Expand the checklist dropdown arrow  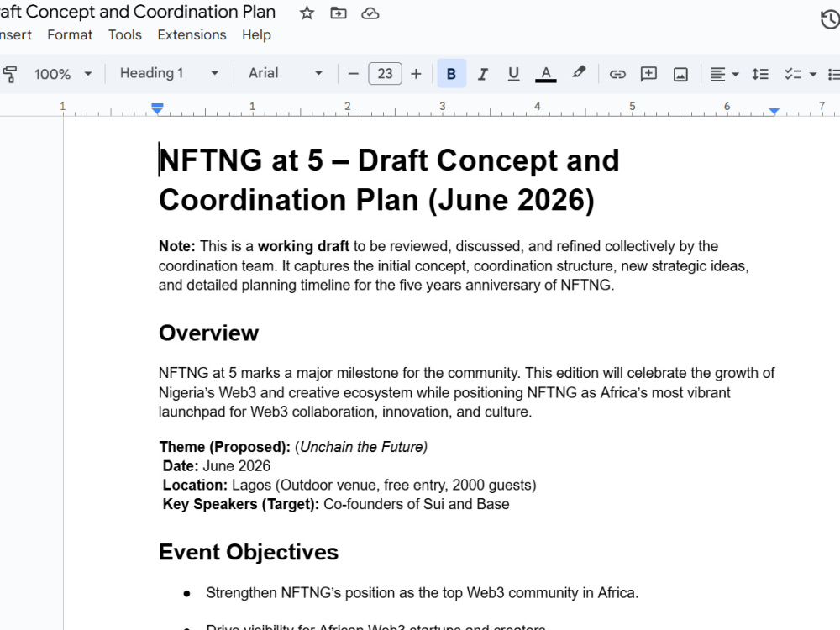[812, 74]
